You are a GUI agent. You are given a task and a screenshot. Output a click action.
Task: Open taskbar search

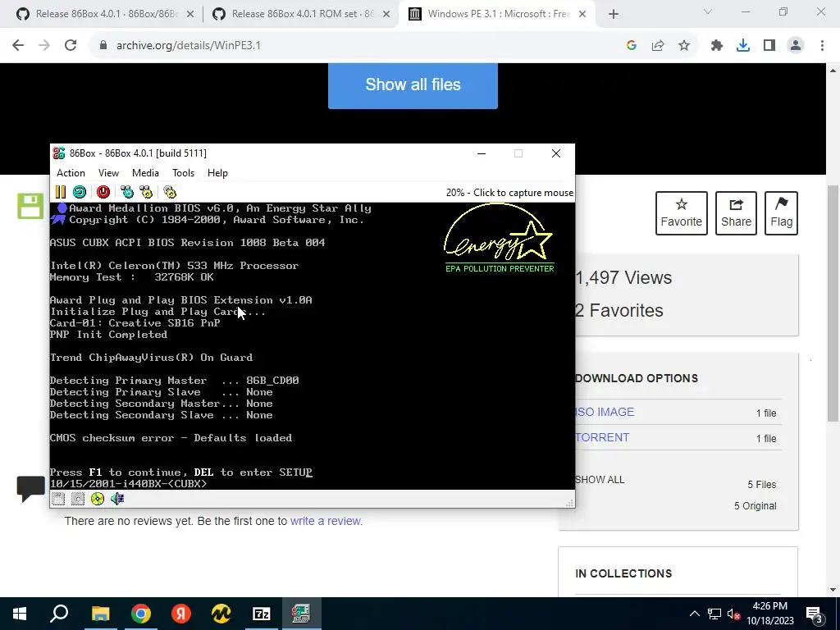(59, 614)
